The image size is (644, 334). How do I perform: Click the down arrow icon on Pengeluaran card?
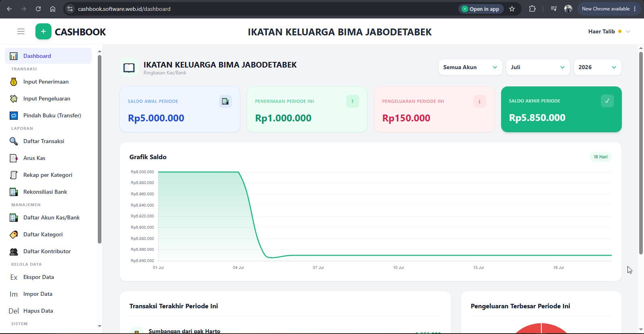[x=480, y=101]
